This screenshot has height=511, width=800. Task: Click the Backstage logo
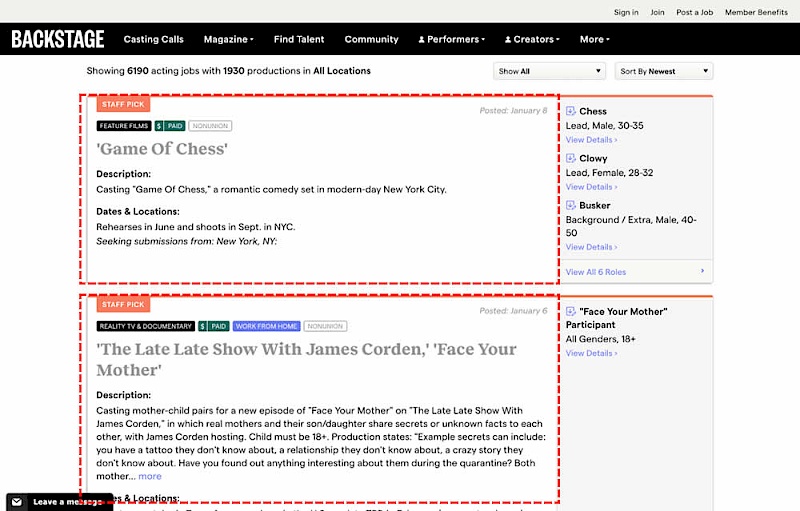click(x=58, y=39)
